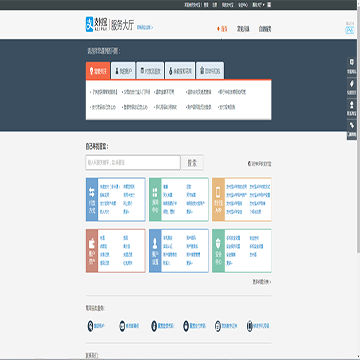Click the small link next to 服务大厅 title
The height and width of the screenshot is (360, 360).
[145, 27]
